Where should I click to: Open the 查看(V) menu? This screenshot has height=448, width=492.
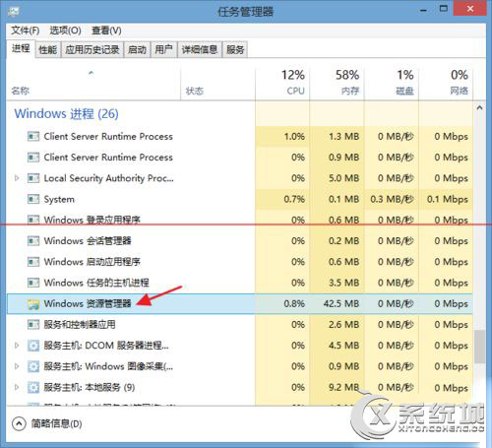point(106,31)
